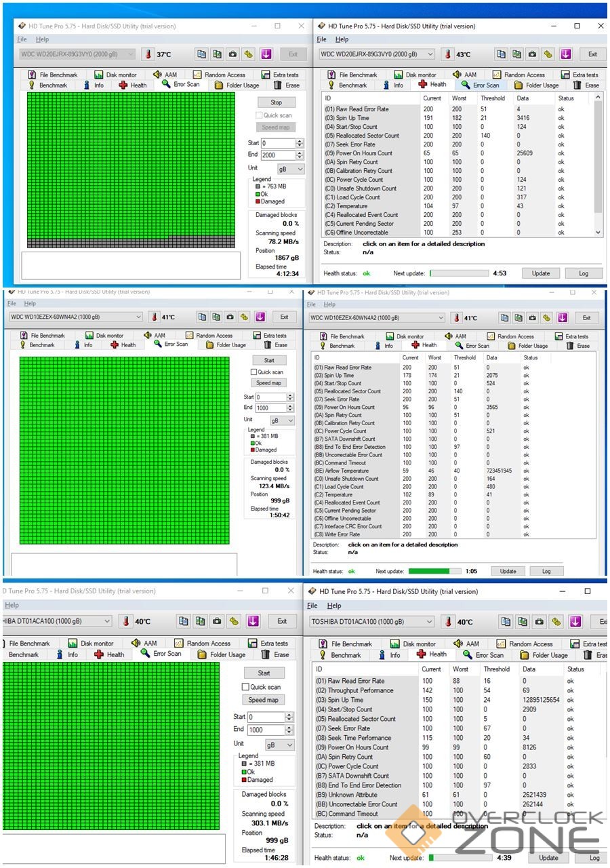The width and height of the screenshot is (610, 868).
Task: Next update progress bar in WD10EZEX Health window
Action: pyautogui.click(x=435, y=571)
